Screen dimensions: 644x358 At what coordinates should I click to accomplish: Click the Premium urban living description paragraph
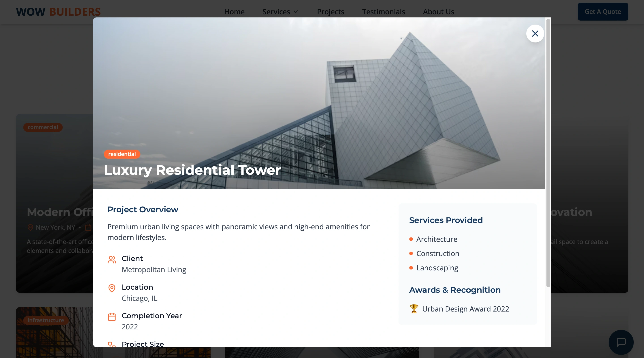(x=239, y=232)
